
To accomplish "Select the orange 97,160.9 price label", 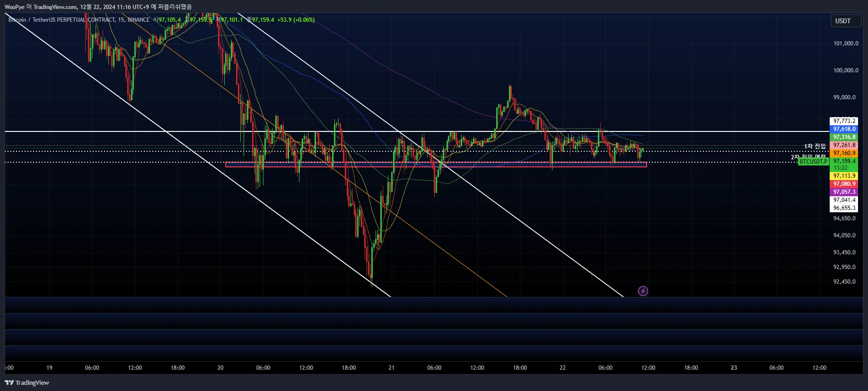I will pos(844,153).
